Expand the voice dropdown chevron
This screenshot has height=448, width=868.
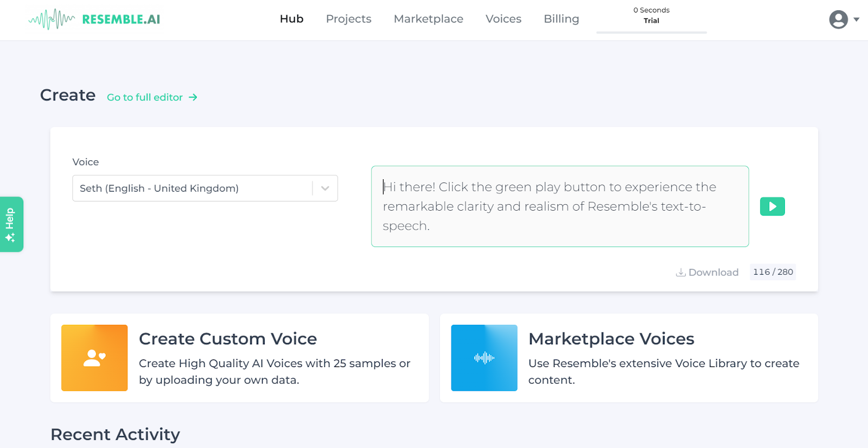[x=325, y=188]
